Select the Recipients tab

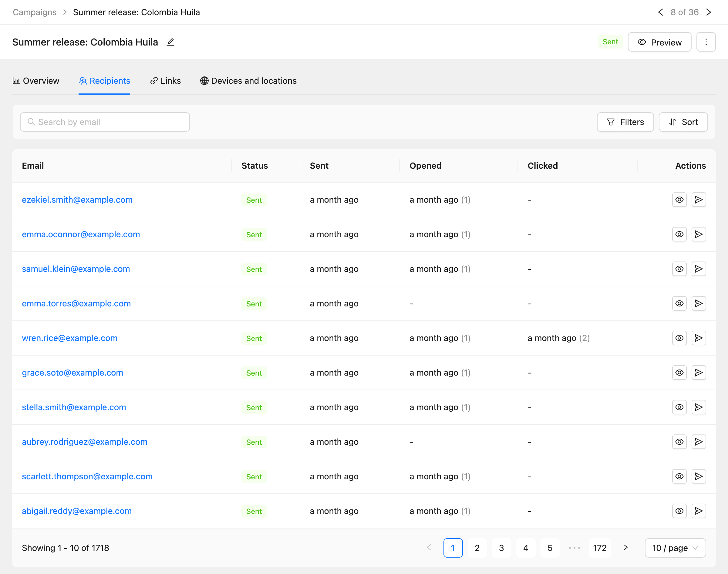tap(104, 81)
